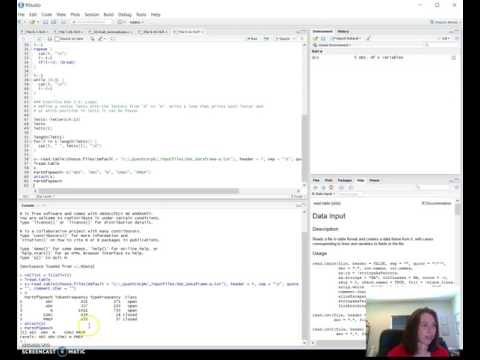
Task: Switch to the first source file tab
Action: coord(36,32)
